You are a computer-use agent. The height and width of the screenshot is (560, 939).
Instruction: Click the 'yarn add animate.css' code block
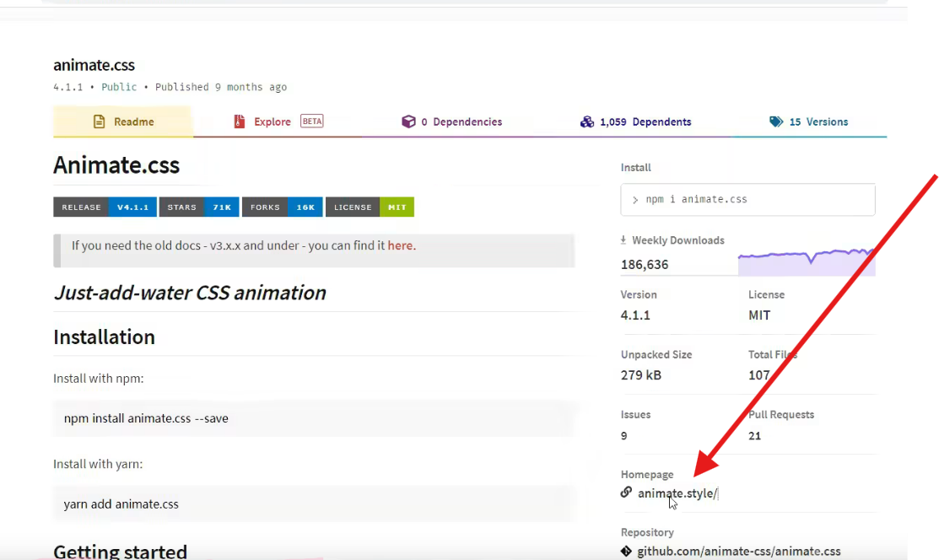point(315,503)
